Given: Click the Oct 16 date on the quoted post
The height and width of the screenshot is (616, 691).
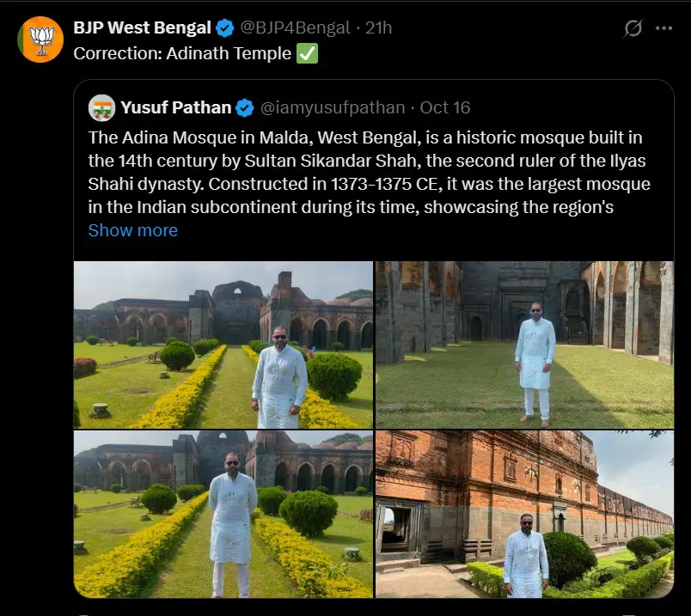Looking at the screenshot, I should [x=445, y=107].
